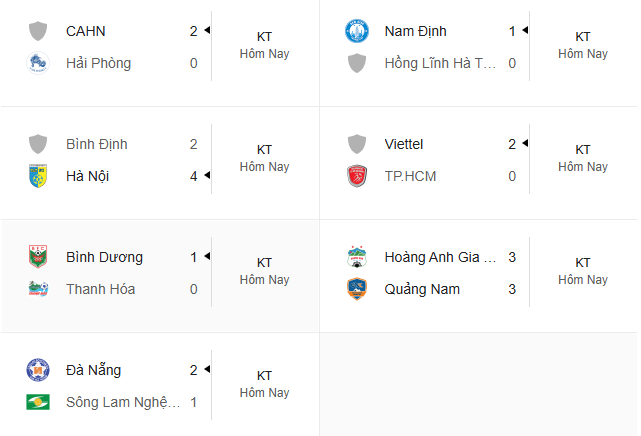Select the Hà Nội yellow shield badge
This screenshot has width=641, height=436.
[x=38, y=176]
